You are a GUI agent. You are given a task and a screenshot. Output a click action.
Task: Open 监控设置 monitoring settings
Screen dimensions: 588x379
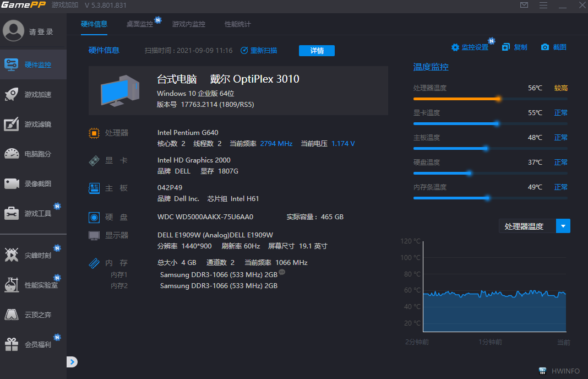point(470,47)
